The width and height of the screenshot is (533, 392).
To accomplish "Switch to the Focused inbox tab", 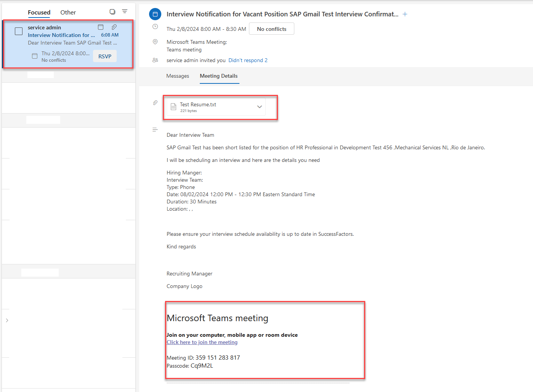I will click(39, 13).
